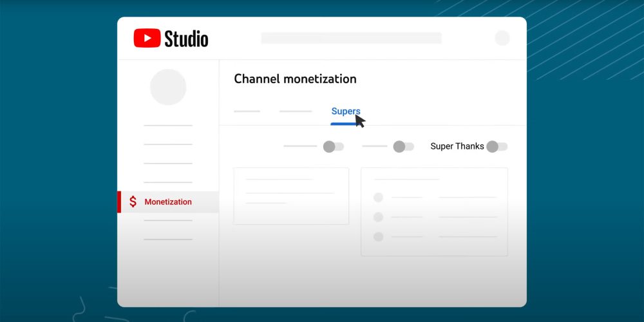This screenshot has width=644, height=322.
Task: Open the account avatar in the header
Action: coord(502,38)
